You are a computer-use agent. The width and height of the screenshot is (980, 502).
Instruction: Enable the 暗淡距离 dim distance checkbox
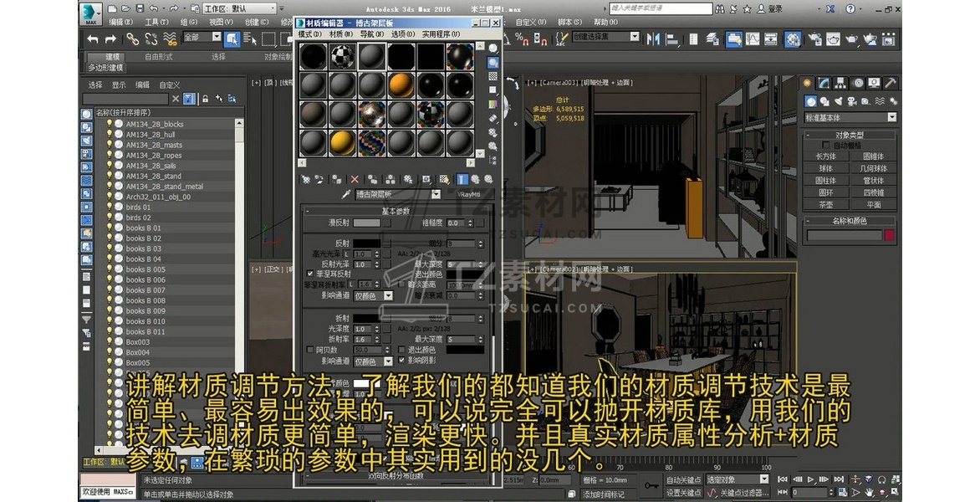(401, 285)
